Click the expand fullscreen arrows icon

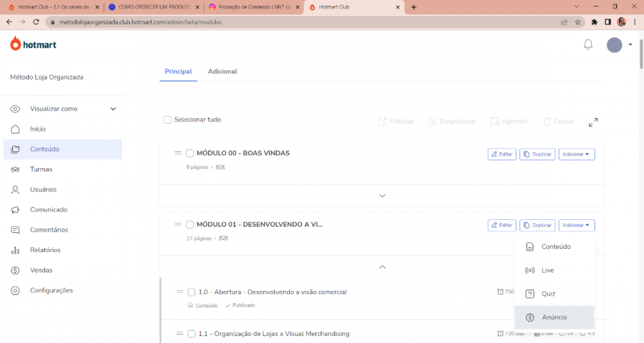[593, 122]
